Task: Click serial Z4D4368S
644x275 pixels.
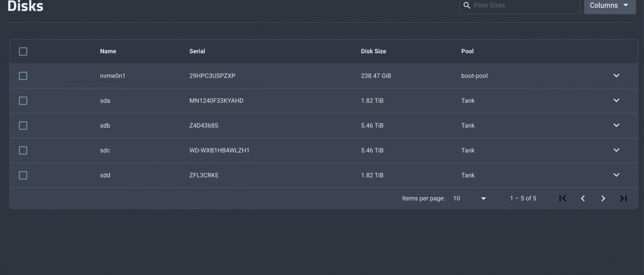Action: [204, 125]
